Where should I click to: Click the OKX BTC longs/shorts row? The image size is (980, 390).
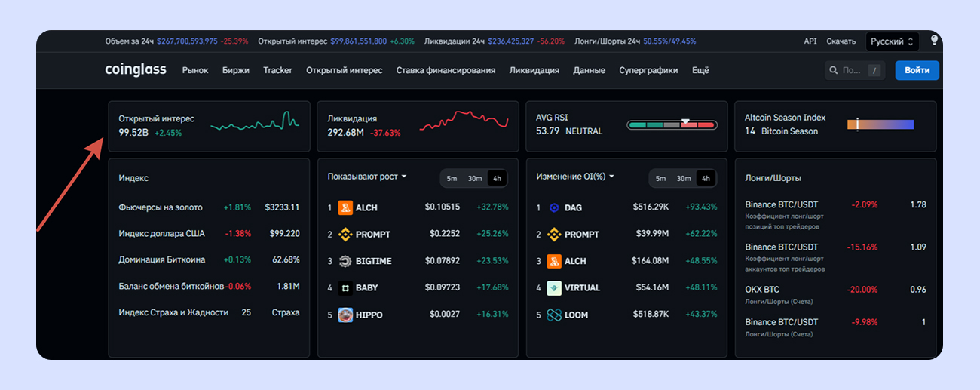click(x=835, y=294)
